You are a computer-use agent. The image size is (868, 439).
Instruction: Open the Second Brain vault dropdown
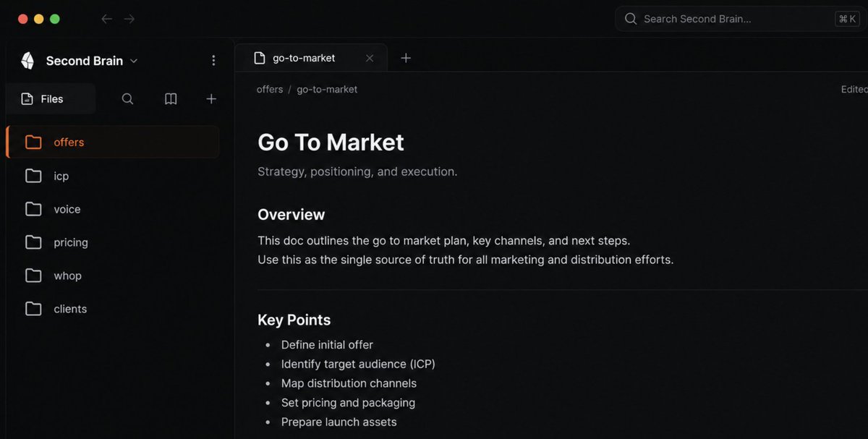point(92,61)
